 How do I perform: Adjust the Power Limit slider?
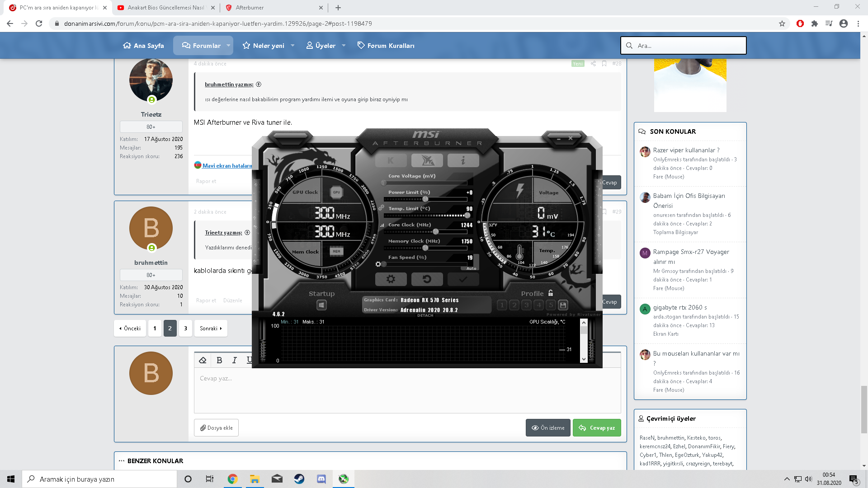tap(425, 199)
